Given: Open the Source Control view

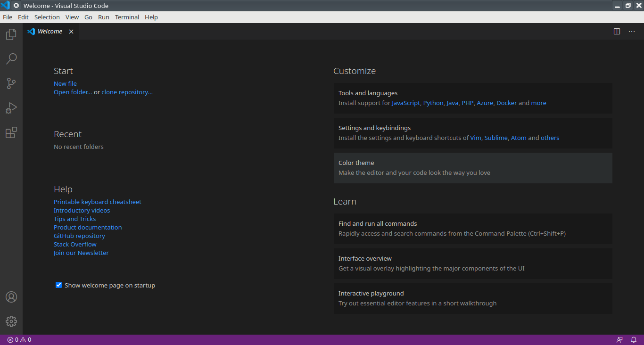Looking at the screenshot, I should pyautogui.click(x=11, y=83).
